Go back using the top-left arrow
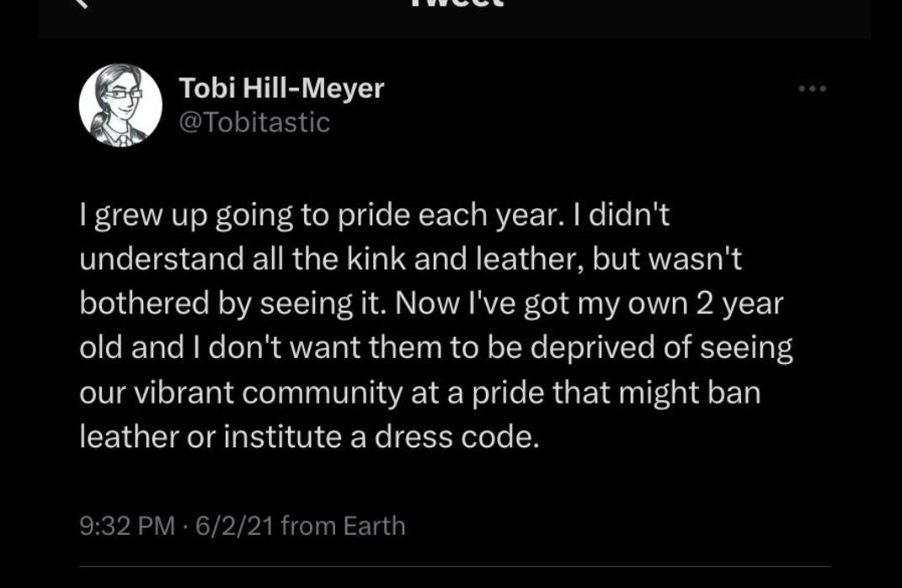Screen dimensions: 902x588 pyautogui.click(x=83, y=3)
